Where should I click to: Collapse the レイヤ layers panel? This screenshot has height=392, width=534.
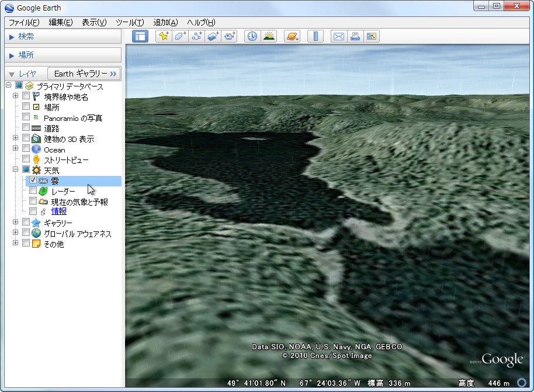12,74
